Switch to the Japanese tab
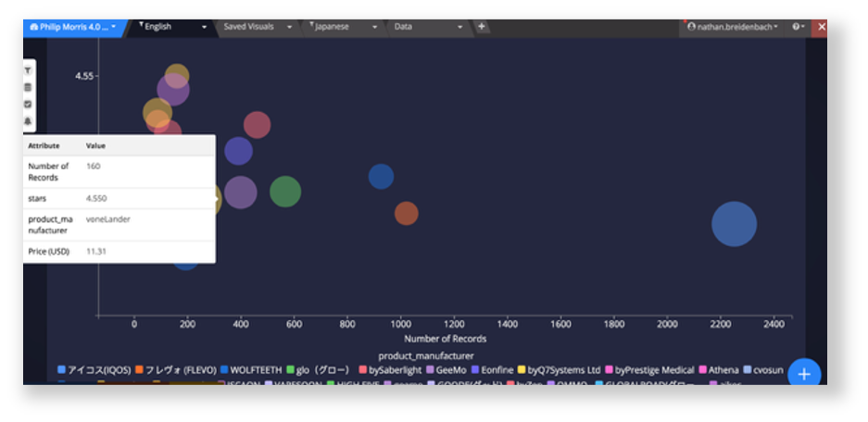868x422 pixels. point(331,27)
